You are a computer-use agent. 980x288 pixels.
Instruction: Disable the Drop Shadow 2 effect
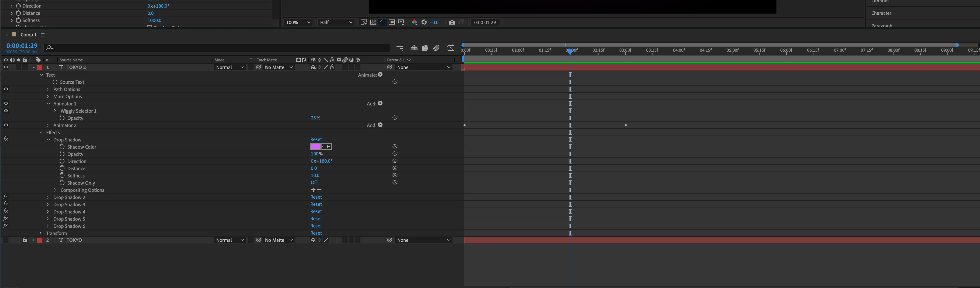point(6,197)
